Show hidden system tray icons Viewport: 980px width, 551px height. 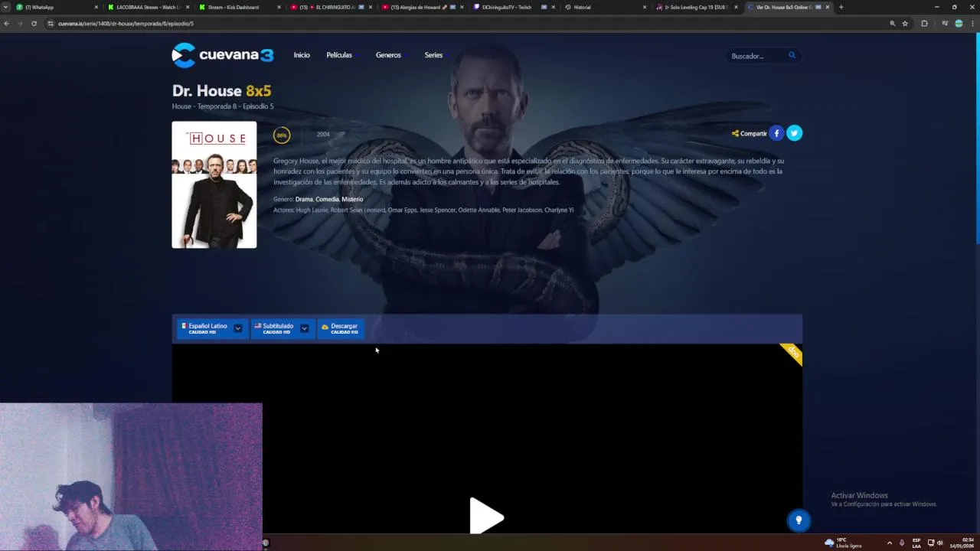click(x=889, y=543)
